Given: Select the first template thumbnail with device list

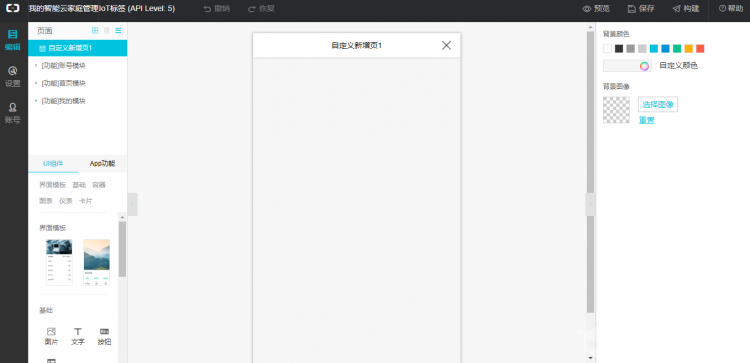Looking at the screenshot, I should click(x=59, y=262).
